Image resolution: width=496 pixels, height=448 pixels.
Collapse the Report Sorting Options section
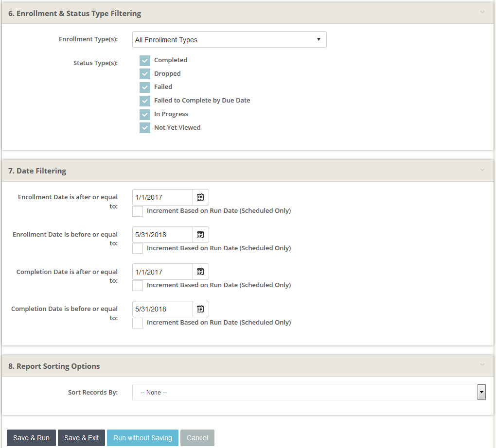click(x=482, y=365)
